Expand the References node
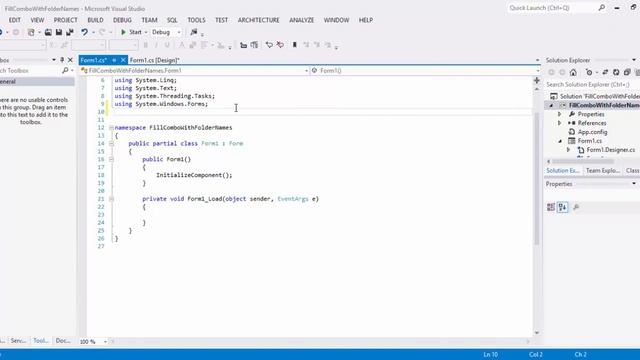This screenshot has height=360, width=640. tap(560, 123)
